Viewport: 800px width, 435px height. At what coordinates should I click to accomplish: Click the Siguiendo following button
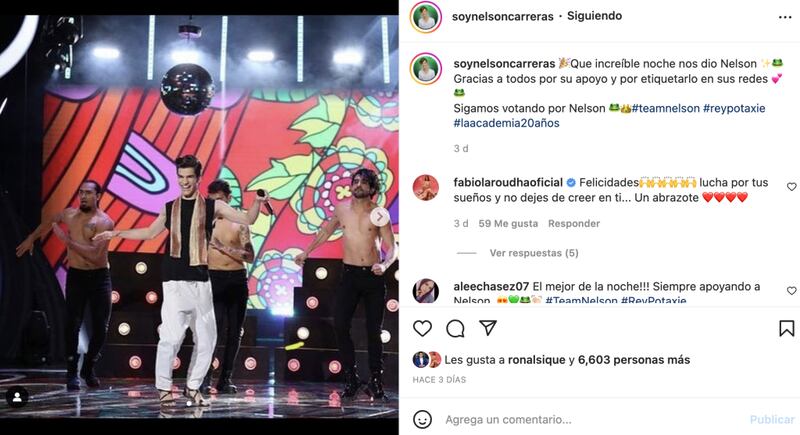[594, 16]
